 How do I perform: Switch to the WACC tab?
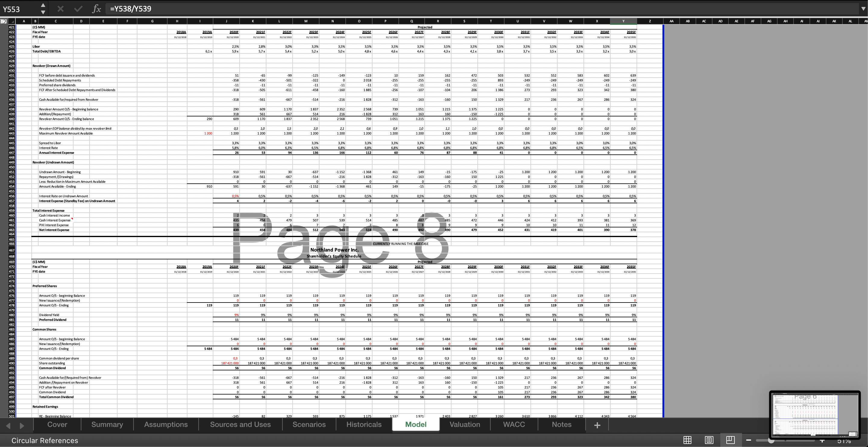[514, 424]
